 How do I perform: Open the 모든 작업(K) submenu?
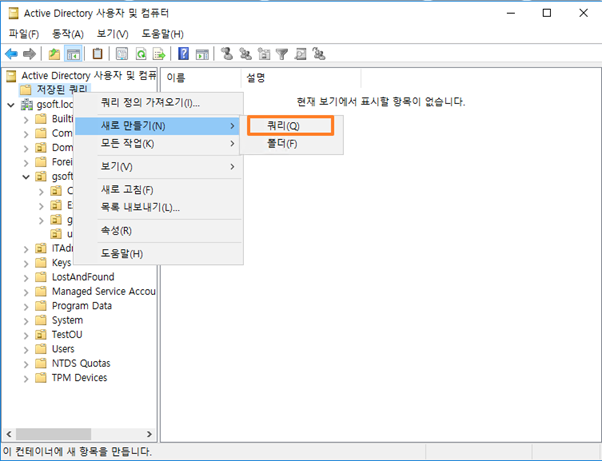click(159, 144)
